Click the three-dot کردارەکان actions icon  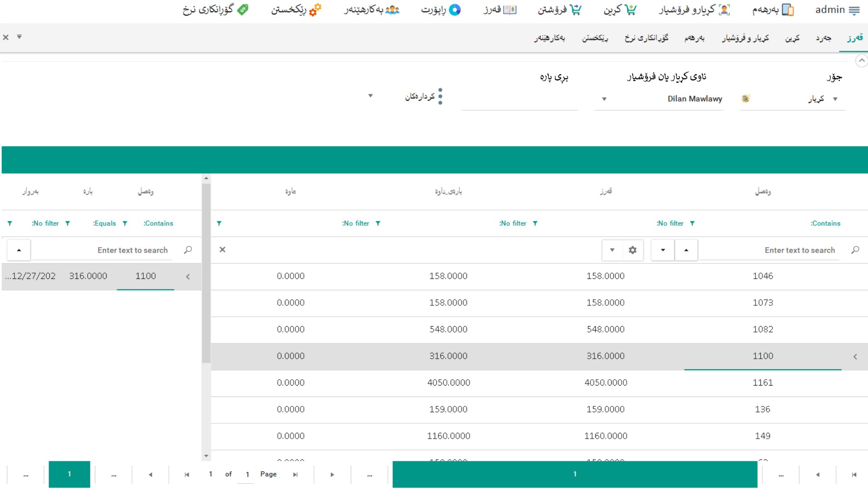[x=440, y=97]
